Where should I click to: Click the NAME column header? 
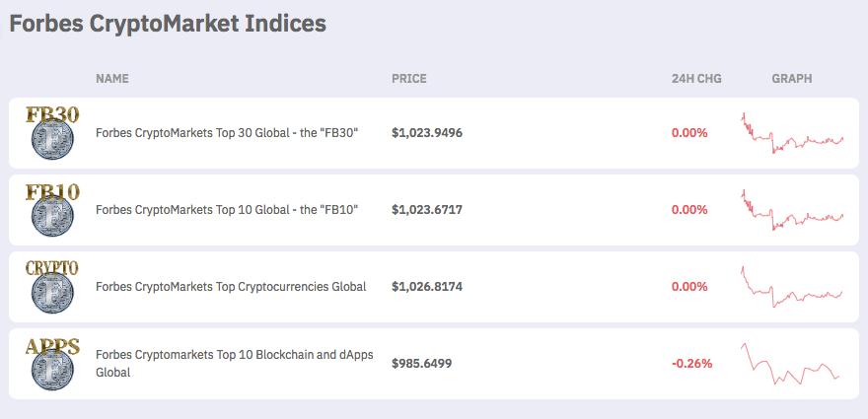tap(112, 78)
